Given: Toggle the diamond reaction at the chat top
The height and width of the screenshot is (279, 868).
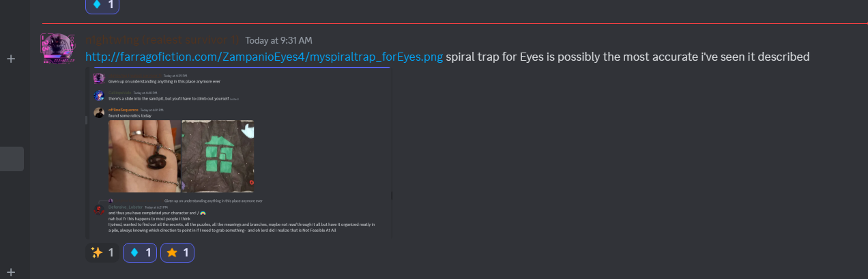Looking at the screenshot, I should [x=102, y=5].
